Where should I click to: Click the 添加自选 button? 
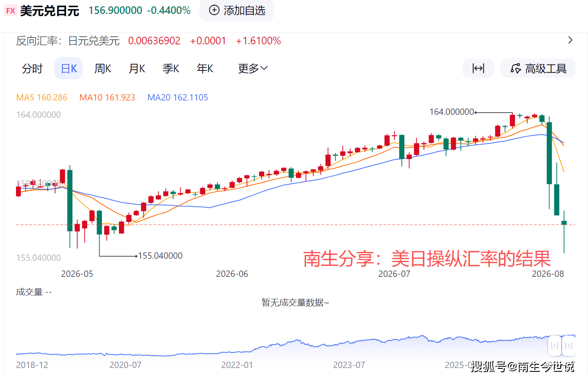coord(237,10)
